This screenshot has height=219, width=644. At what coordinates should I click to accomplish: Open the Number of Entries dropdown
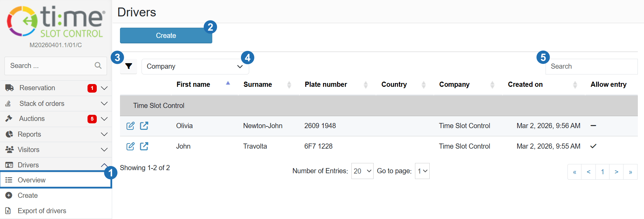pos(362,171)
